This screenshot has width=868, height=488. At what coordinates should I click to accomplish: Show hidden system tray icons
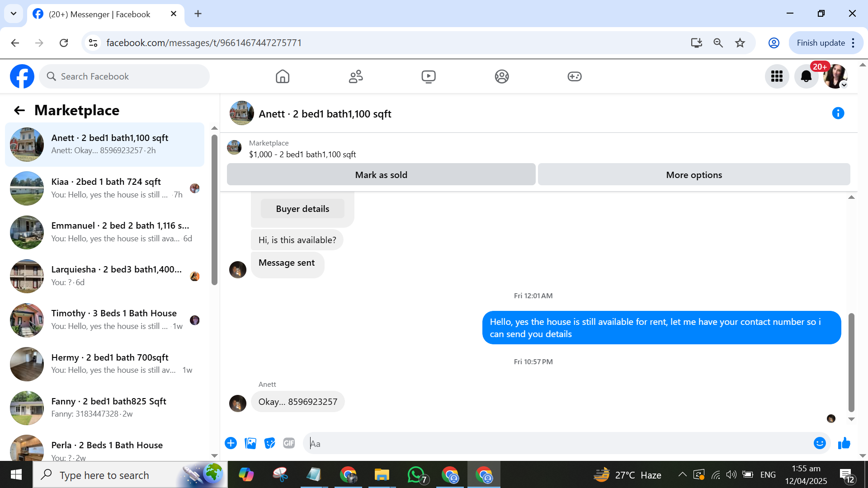683,474
